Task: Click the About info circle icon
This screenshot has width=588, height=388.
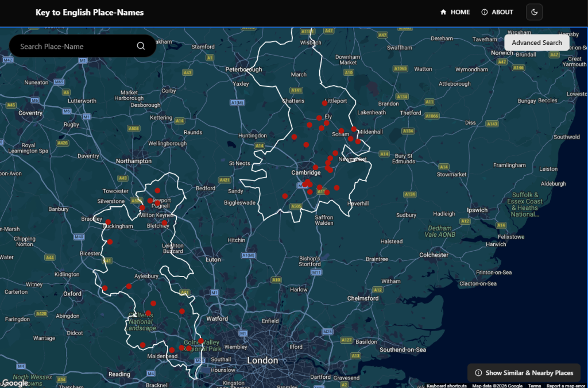Action: click(485, 12)
